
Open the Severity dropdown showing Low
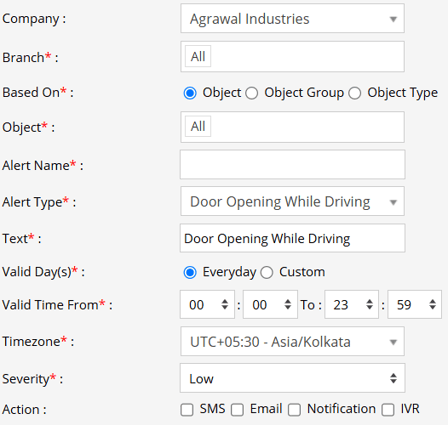pyautogui.click(x=292, y=378)
